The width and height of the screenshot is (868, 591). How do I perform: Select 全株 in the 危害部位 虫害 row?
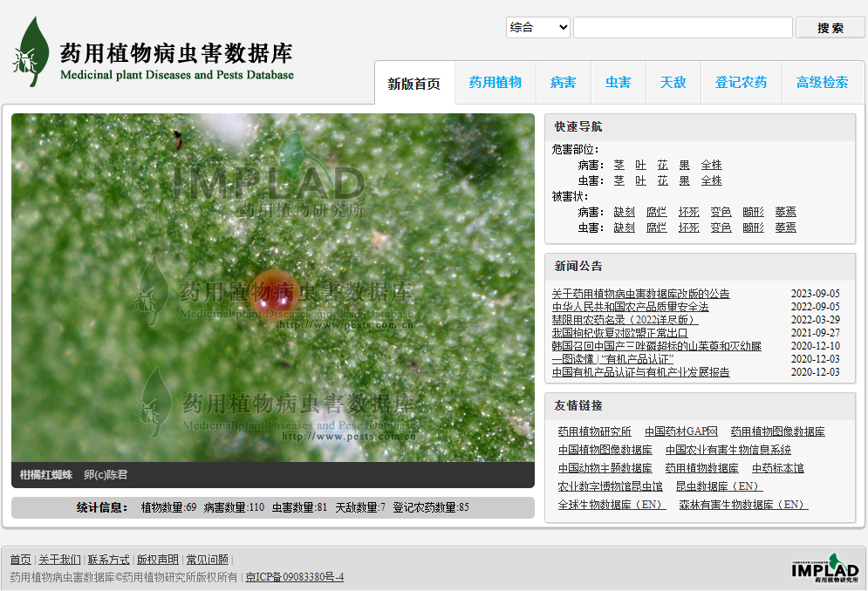coord(712,180)
